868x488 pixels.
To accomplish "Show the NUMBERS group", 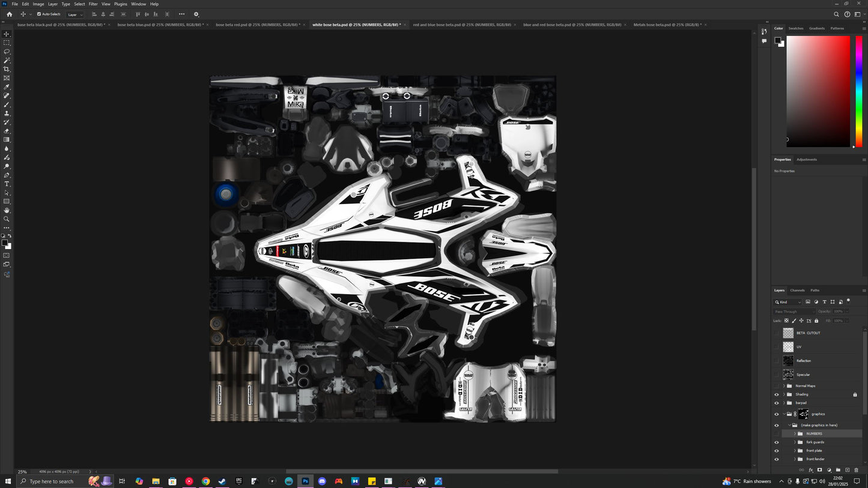I will click(x=776, y=433).
